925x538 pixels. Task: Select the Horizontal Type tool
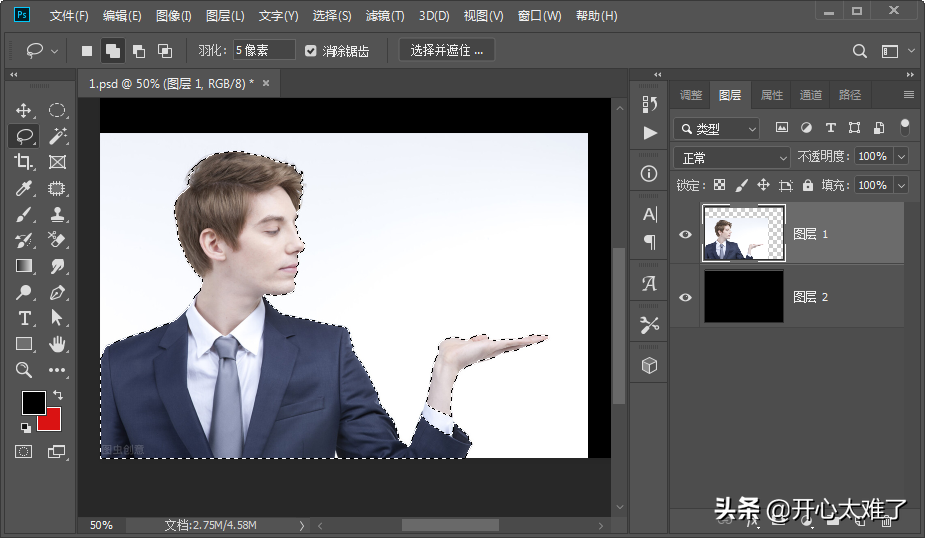tap(24, 318)
